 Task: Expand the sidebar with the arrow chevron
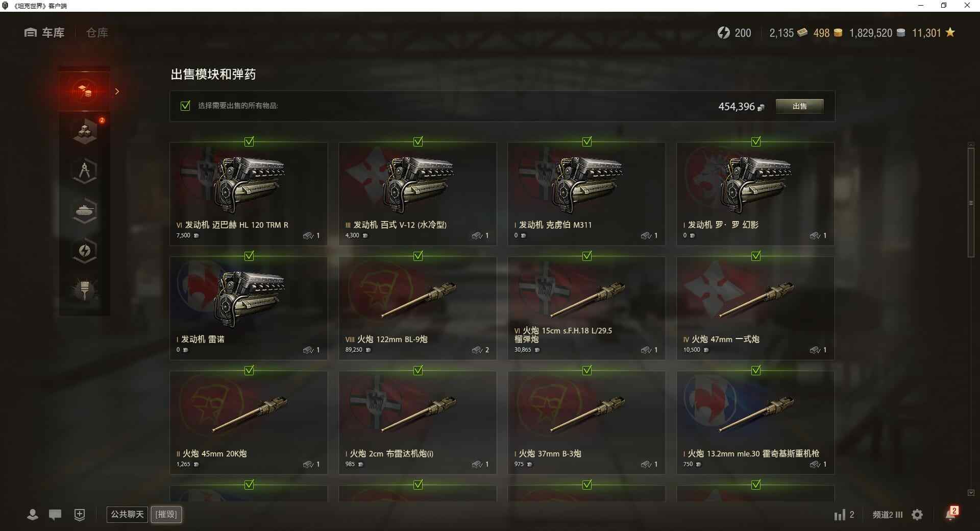pos(117,91)
